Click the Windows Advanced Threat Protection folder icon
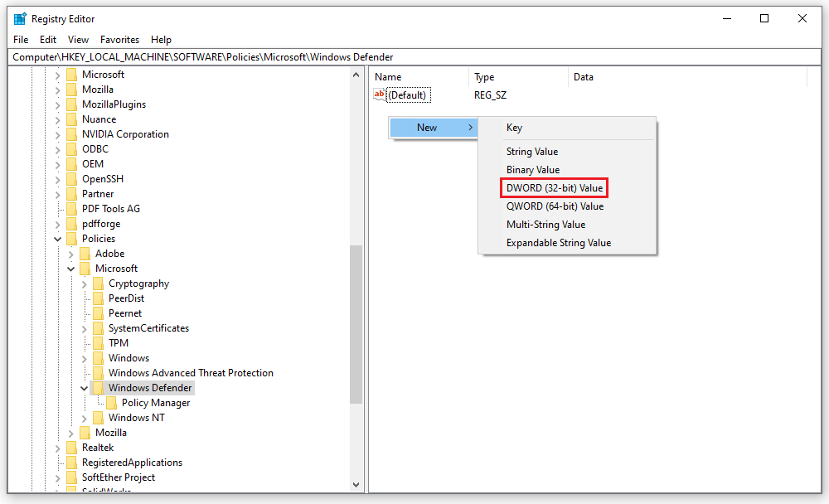 (x=99, y=373)
